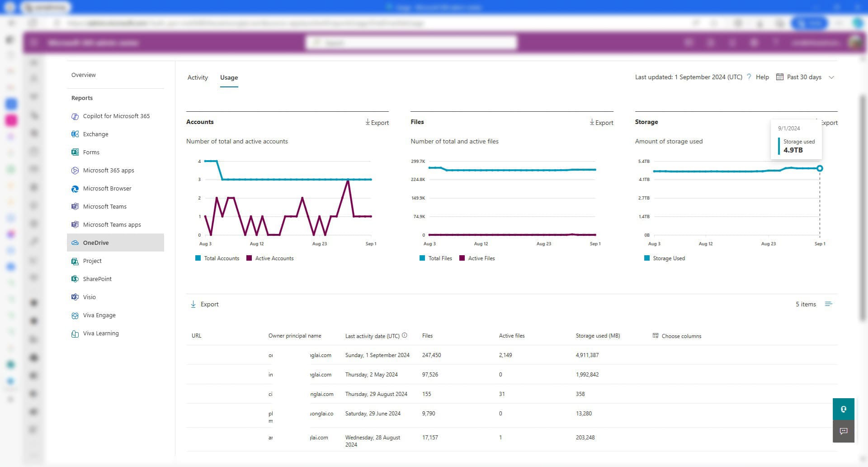This screenshot has width=868, height=467.
Task: Click Choose columns
Action: click(677, 336)
